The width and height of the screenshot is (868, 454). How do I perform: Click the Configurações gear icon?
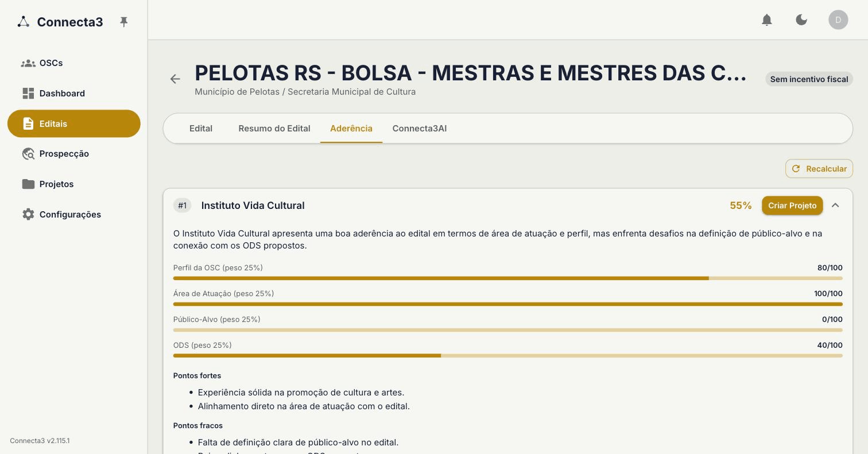28,214
